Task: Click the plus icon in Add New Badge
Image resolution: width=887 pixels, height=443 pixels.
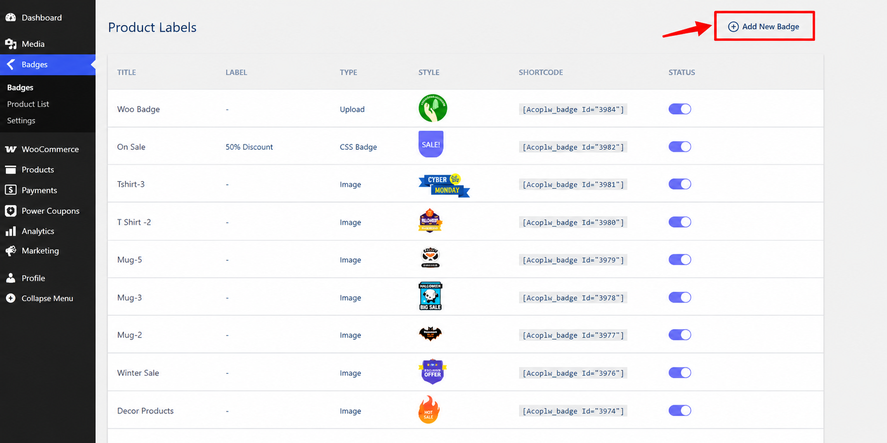Action: [733, 27]
